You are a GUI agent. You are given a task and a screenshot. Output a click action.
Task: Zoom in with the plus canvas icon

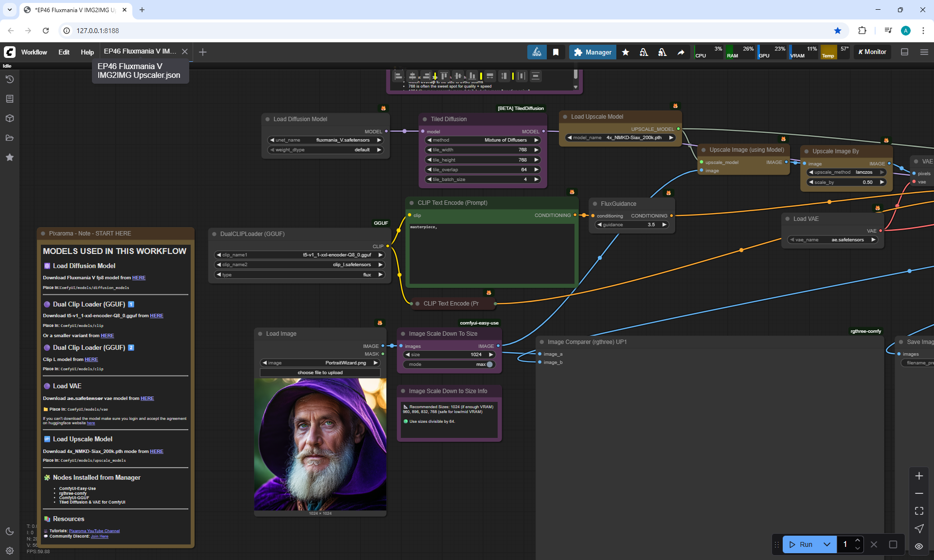(x=919, y=476)
